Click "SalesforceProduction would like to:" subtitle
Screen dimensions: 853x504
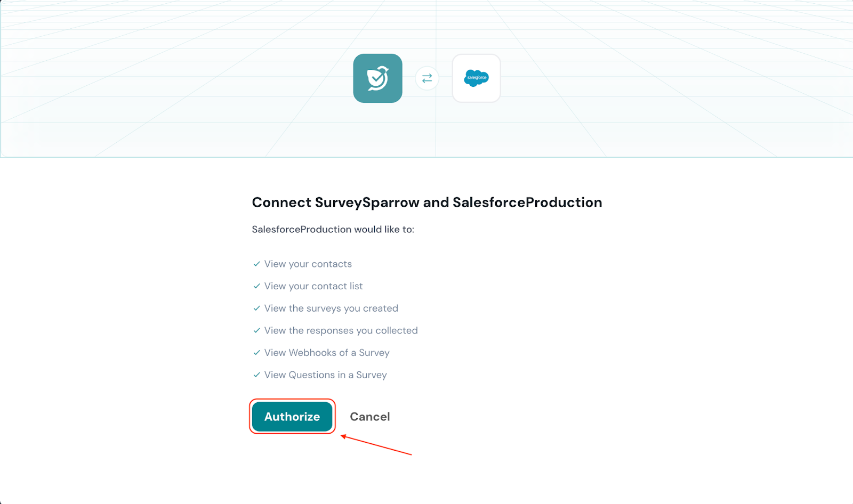pyautogui.click(x=333, y=230)
